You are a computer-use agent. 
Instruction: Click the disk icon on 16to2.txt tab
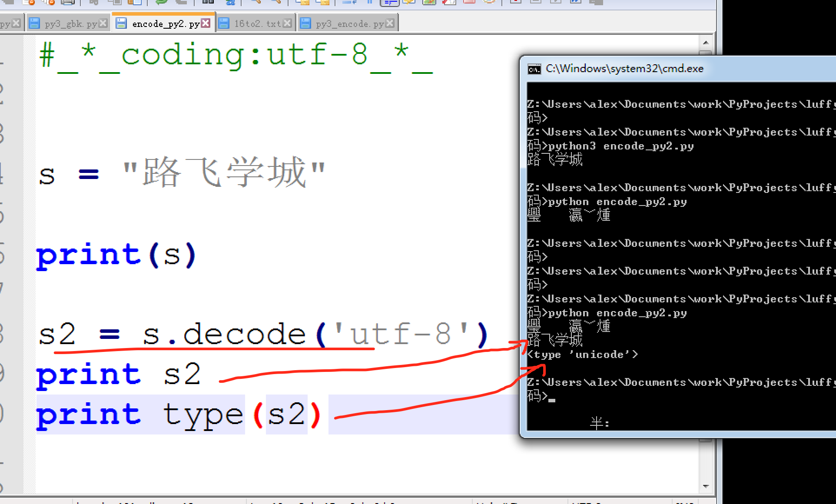coord(224,23)
